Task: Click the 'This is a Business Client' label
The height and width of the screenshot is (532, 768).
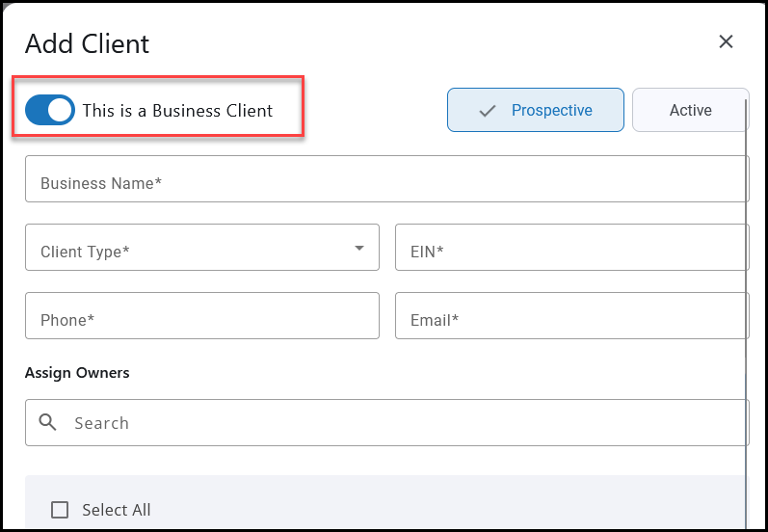Action: coord(177,111)
